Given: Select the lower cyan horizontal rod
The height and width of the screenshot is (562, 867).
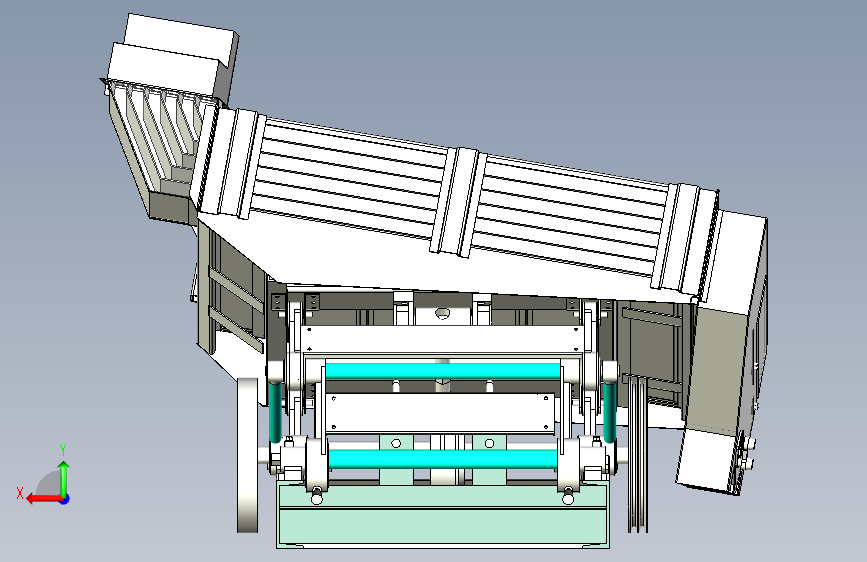Looking at the screenshot, I should click(443, 459).
